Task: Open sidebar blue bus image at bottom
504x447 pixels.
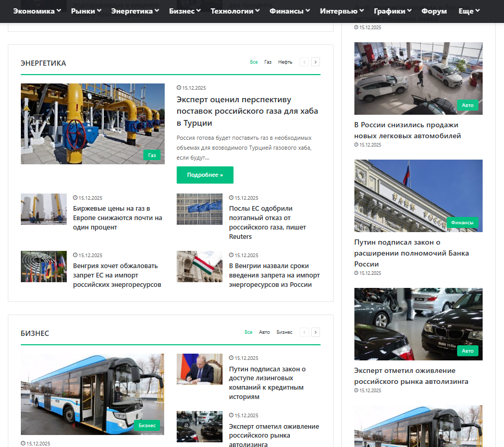Action: coord(418,426)
